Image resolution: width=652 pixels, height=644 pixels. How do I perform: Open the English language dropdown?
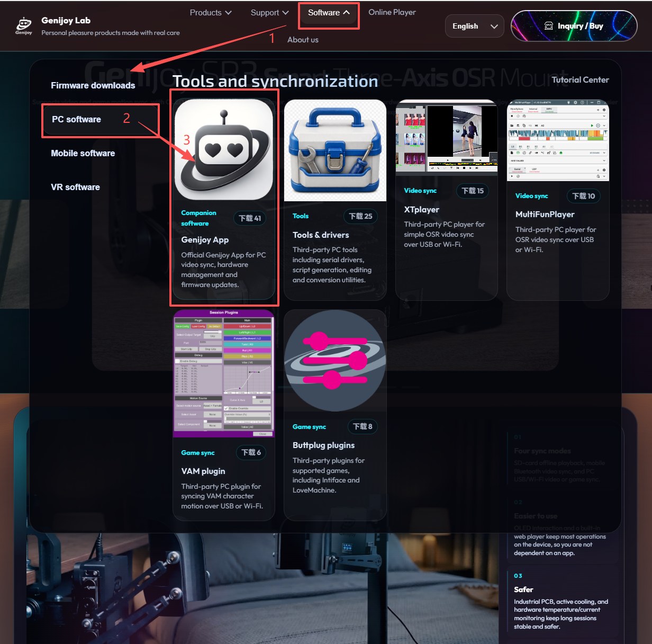(475, 26)
